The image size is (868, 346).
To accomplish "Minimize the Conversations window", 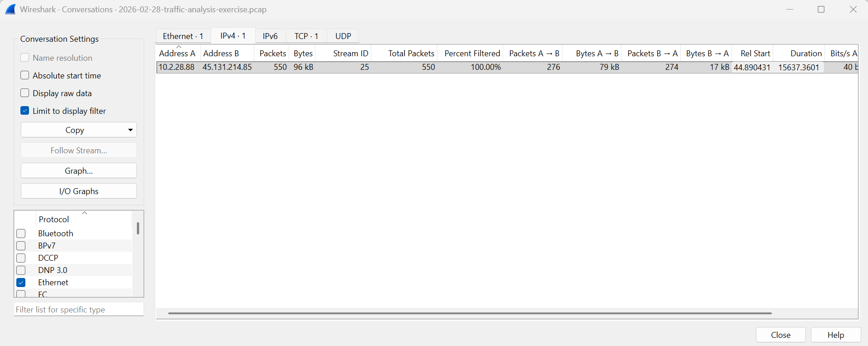I will (790, 9).
